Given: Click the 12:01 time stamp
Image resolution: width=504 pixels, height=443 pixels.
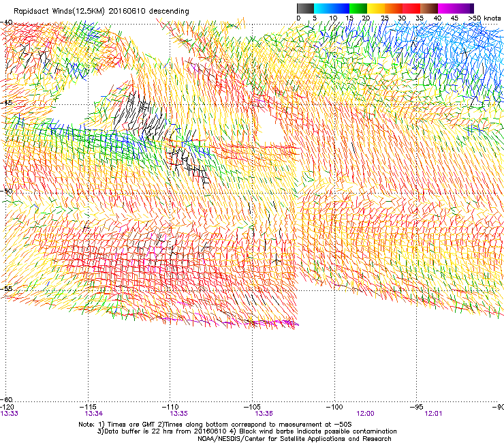Looking at the screenshot, I should [x=433, y=414].
